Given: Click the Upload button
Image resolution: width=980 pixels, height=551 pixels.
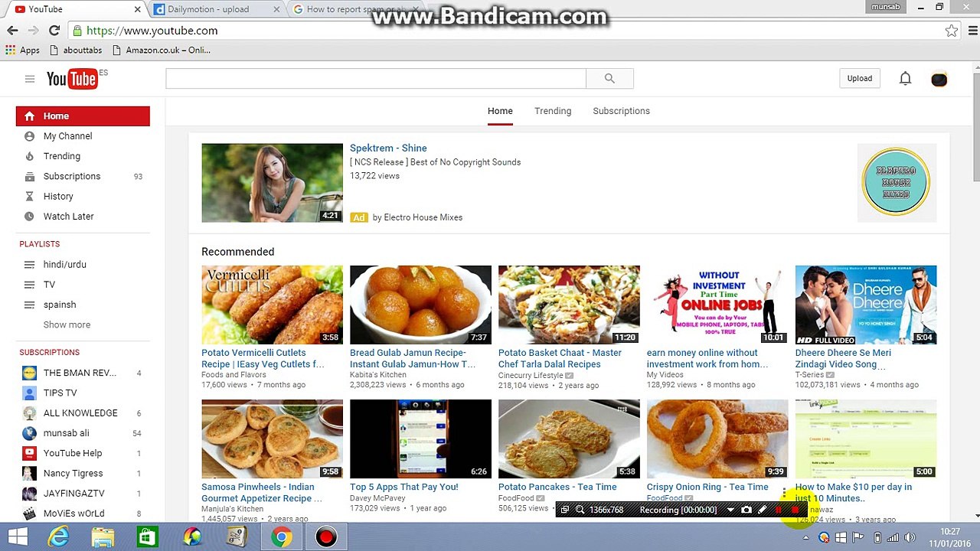Looking at the screenshot, I should (860, 78).
